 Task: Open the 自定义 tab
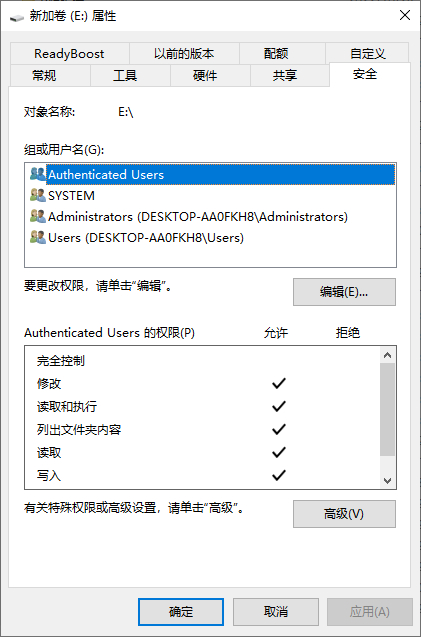367,54
